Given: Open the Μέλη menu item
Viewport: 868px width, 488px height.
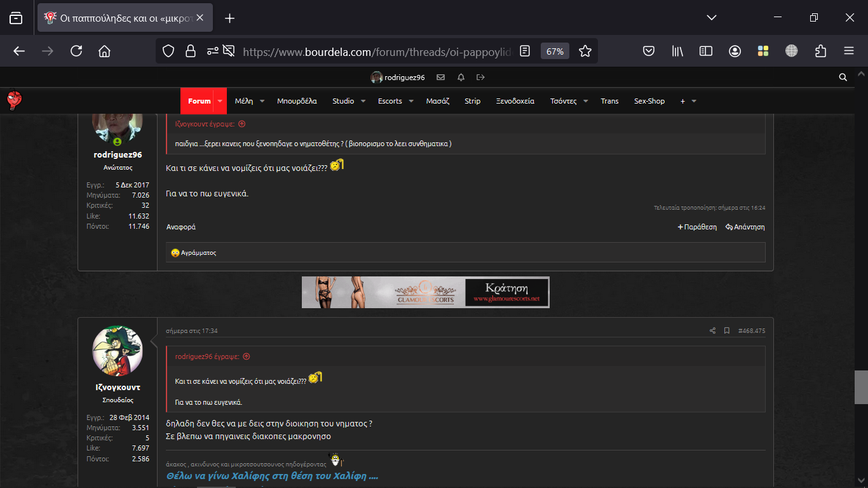Looking at the screenshot, I should coord(244,101).
